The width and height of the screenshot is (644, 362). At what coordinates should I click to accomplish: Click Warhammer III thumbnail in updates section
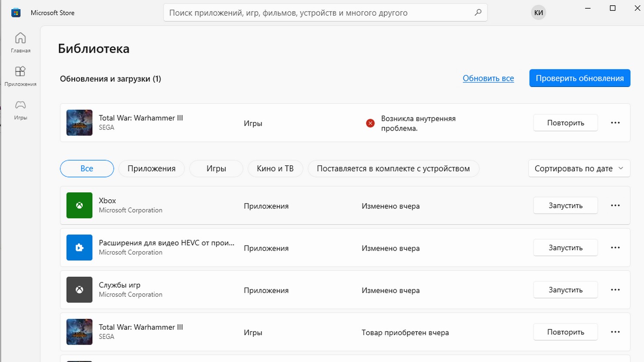coord(79,123)
